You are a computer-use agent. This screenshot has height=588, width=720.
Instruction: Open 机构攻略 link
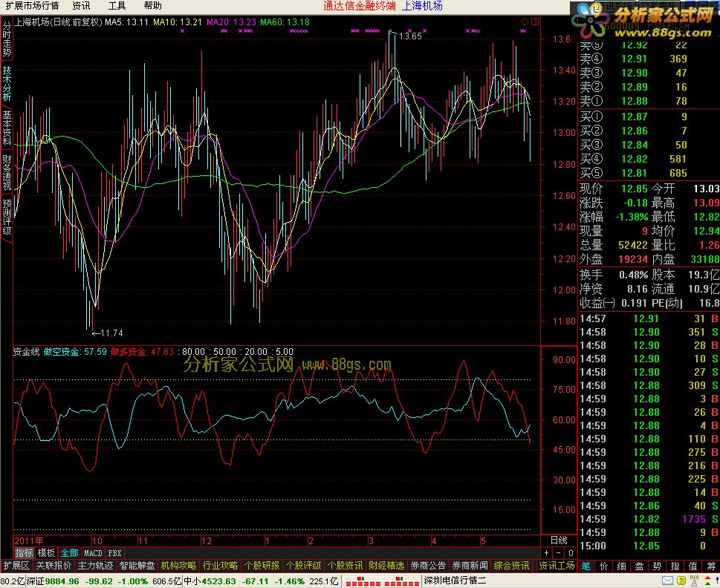[178, 566]
